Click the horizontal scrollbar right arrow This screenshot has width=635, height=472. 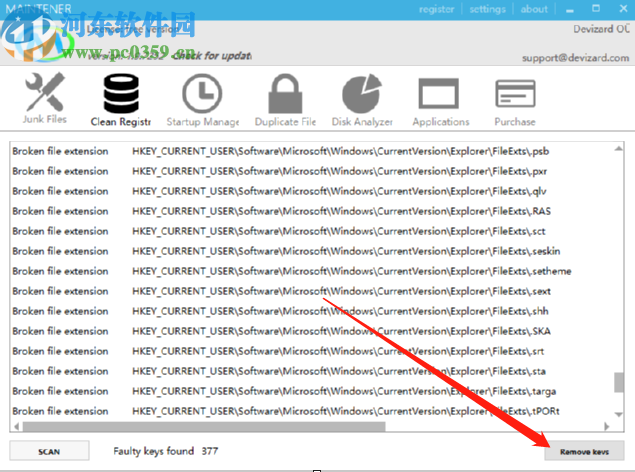point(607,426)
